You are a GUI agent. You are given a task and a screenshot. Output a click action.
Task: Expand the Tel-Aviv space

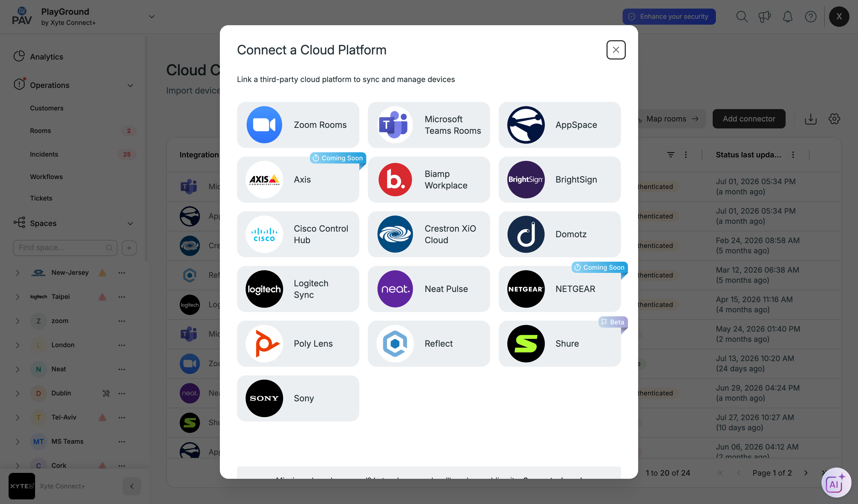(x=17, y=417)
